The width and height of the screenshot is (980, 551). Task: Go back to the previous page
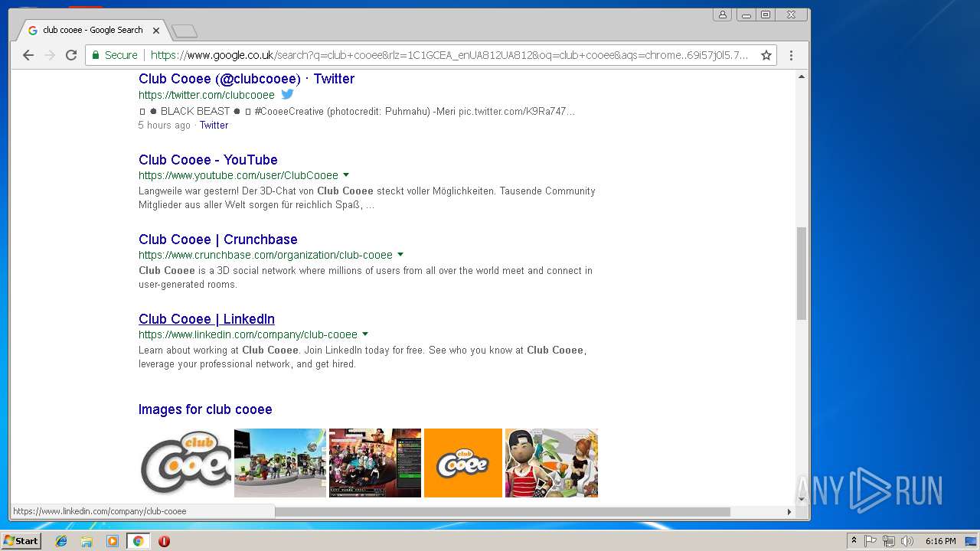pos(28,55)
